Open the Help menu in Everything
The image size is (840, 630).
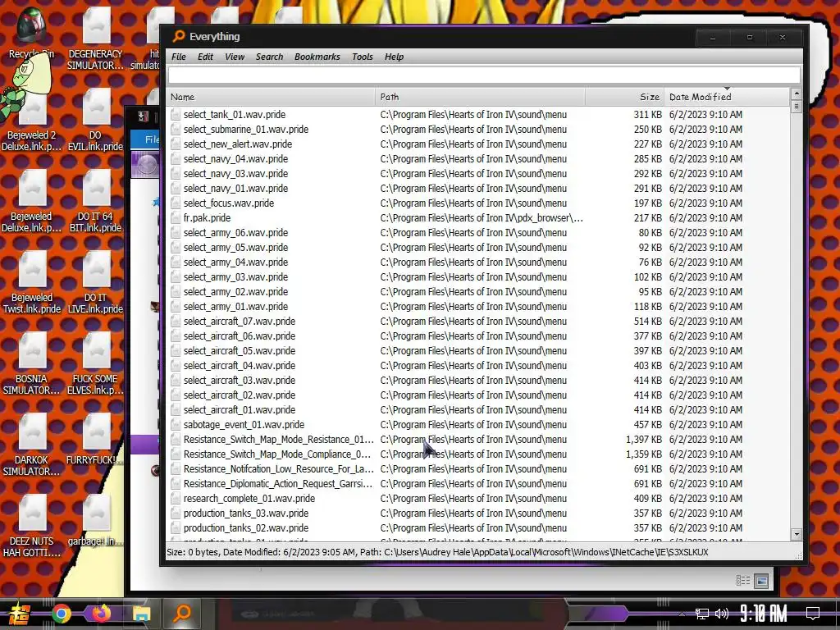(x=394, y=57)
